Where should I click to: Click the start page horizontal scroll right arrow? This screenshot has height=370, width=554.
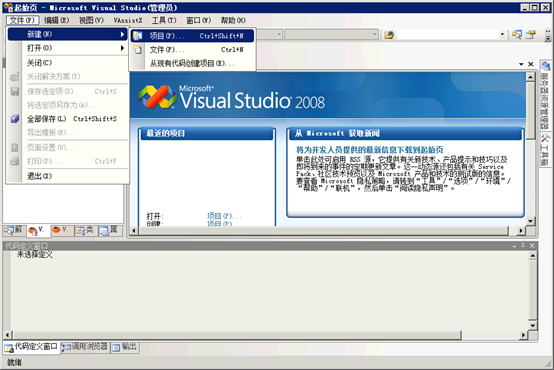pyautogui.click(x=521, y=230)
